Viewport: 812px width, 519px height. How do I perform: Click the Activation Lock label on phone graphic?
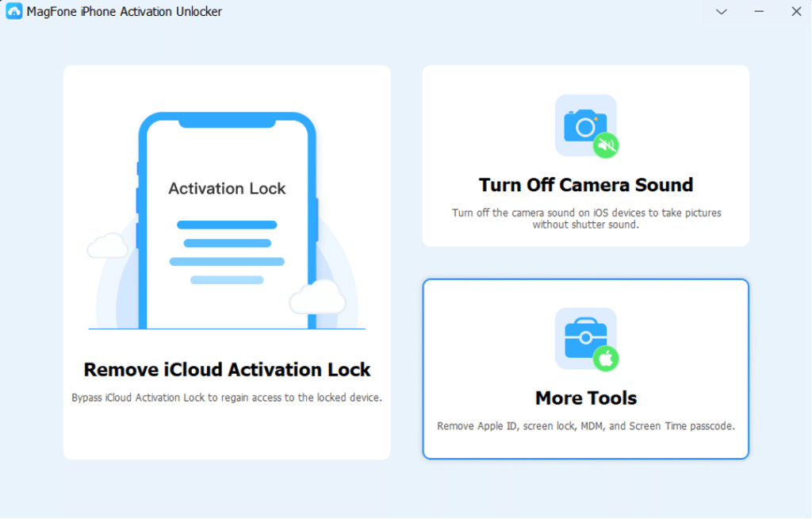click(x=227, y=188)
